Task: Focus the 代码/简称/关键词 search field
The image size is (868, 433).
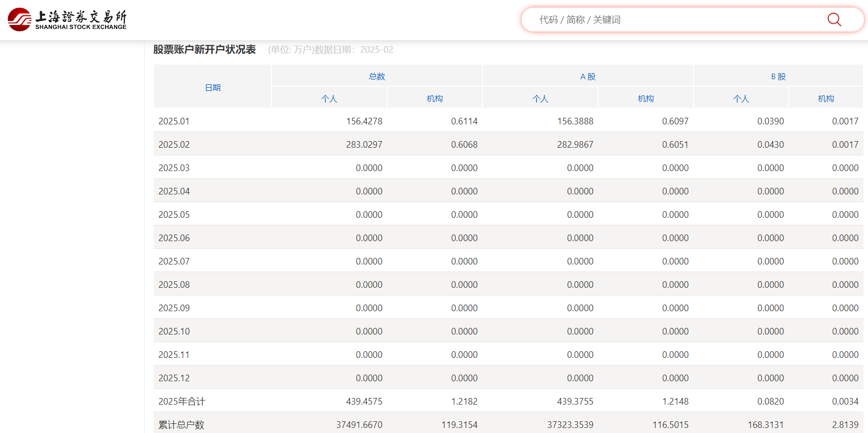Action: point(675,20)
